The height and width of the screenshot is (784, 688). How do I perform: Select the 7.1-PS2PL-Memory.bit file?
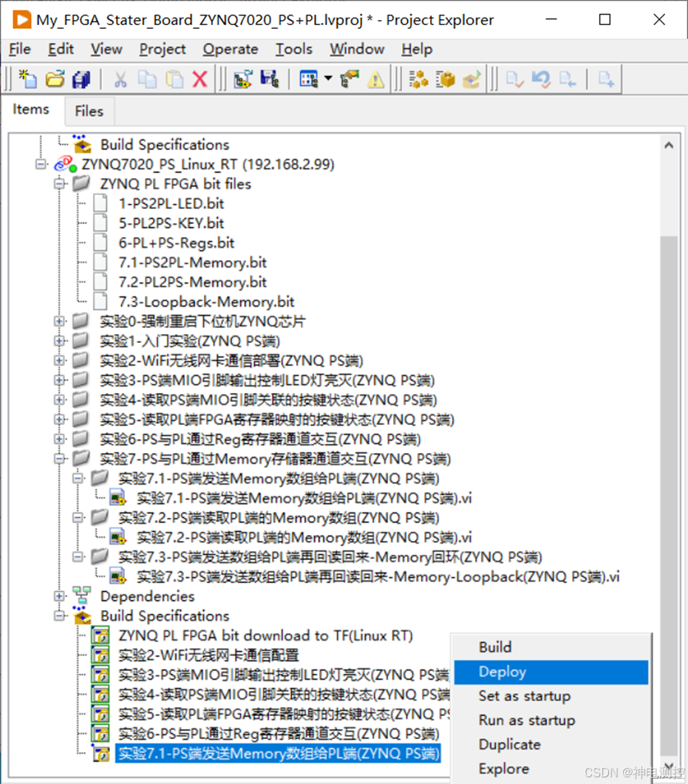[192, 262]
